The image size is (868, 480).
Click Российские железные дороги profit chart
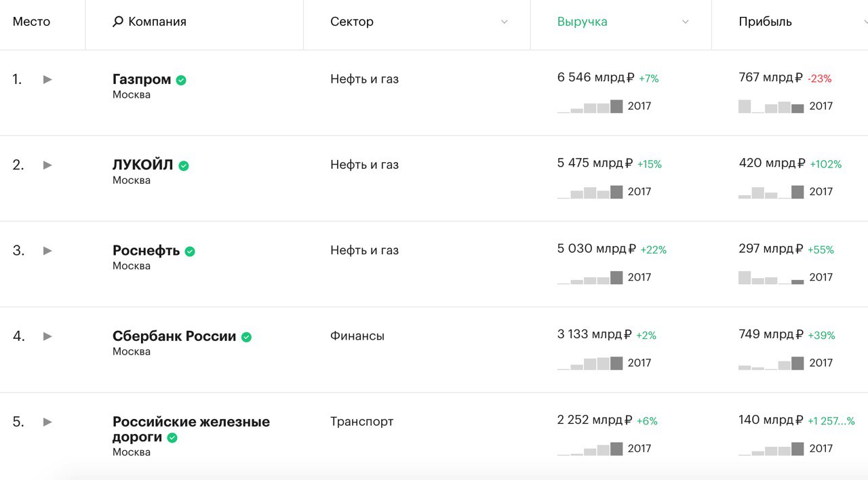pos(771,448)
